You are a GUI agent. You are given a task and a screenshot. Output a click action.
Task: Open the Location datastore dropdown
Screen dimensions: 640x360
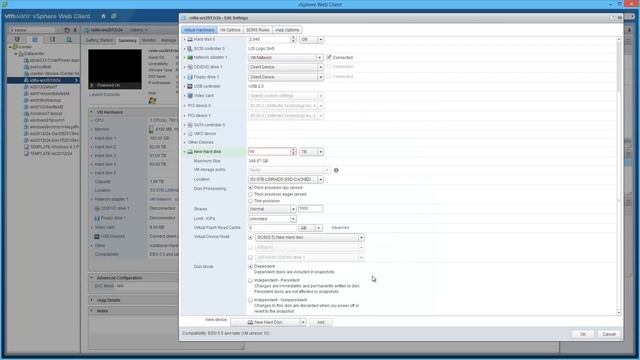[x=286, y=179]
